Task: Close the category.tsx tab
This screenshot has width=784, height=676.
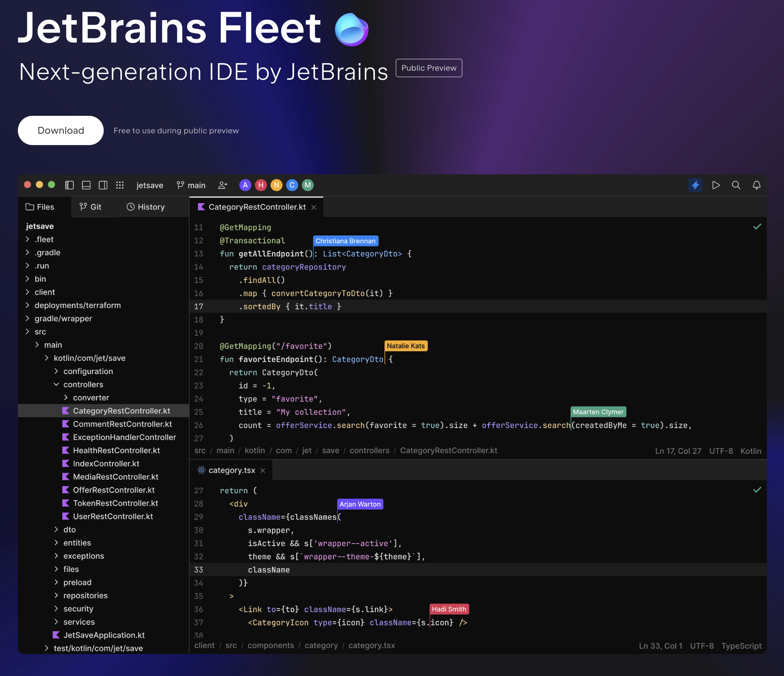Action: click(263, 471)
